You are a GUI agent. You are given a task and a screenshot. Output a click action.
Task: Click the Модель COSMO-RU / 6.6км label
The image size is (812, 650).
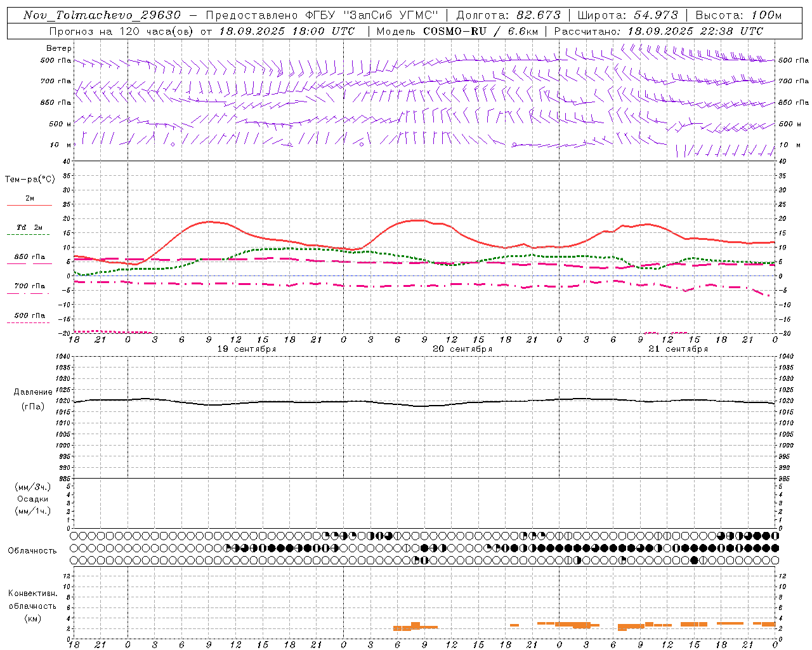point(457,31)
